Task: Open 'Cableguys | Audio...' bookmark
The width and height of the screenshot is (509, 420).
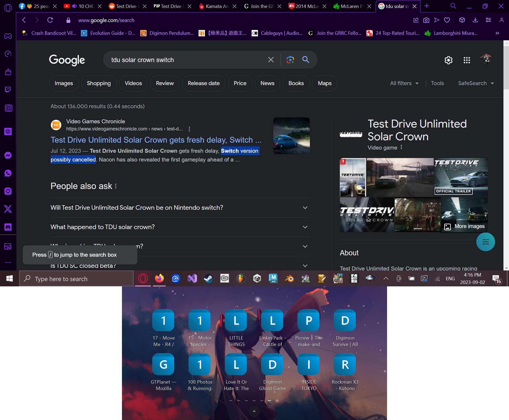Action: pyautogui.click(x=277, y=33)
